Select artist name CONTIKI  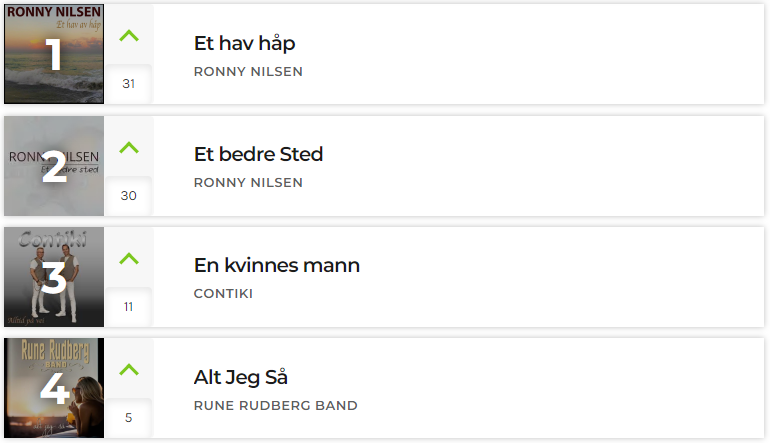point(223,294)
